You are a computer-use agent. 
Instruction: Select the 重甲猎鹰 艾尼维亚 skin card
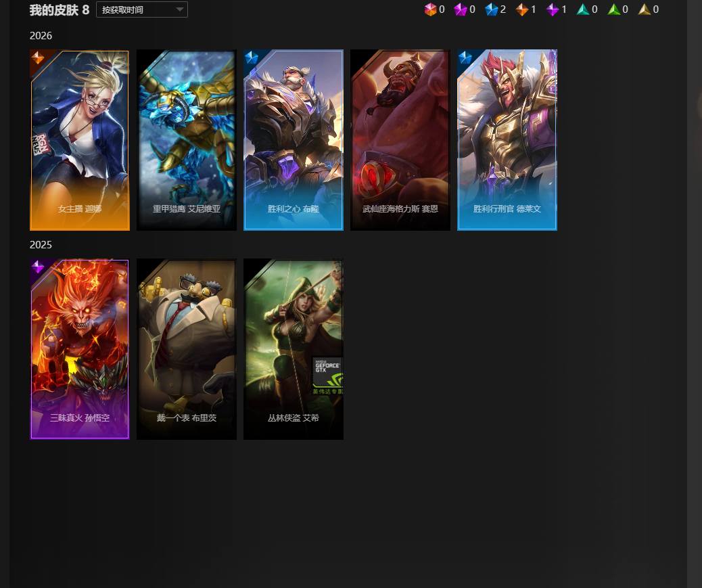tap(187, 140)
